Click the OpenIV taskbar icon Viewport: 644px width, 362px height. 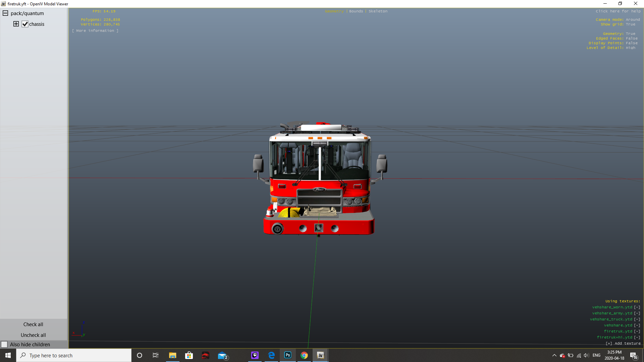coord(320,355)
